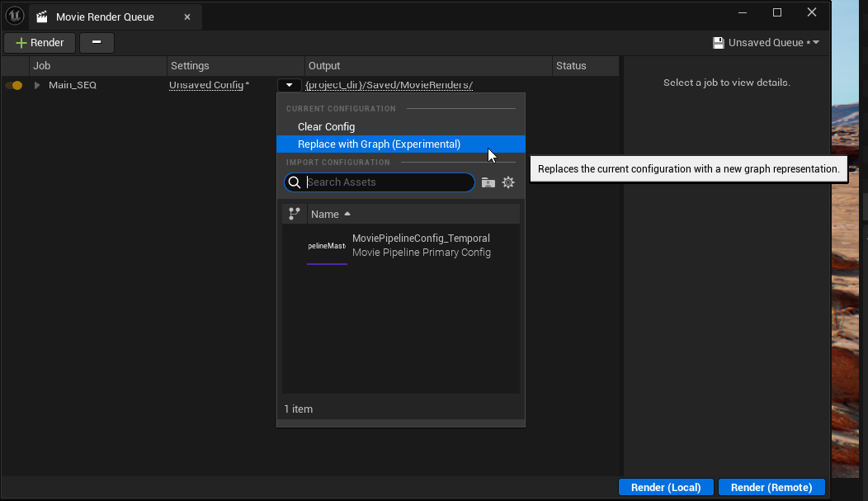Click the MoviePipelineConfig_Temporal thumbnail
Image resolution: width=868 pixels, height=501 pixels.
click(x=327, y=246)
